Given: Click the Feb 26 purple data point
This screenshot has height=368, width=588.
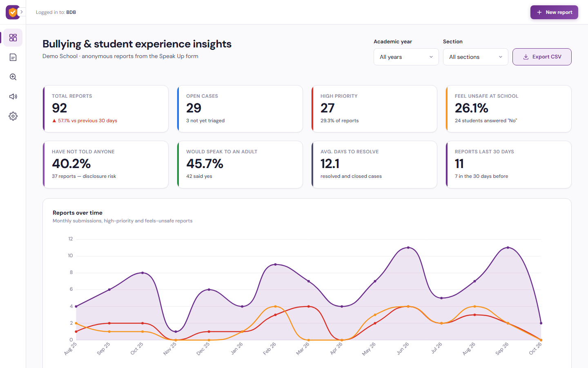Looking at the screenshot, I should coord(276,264).
